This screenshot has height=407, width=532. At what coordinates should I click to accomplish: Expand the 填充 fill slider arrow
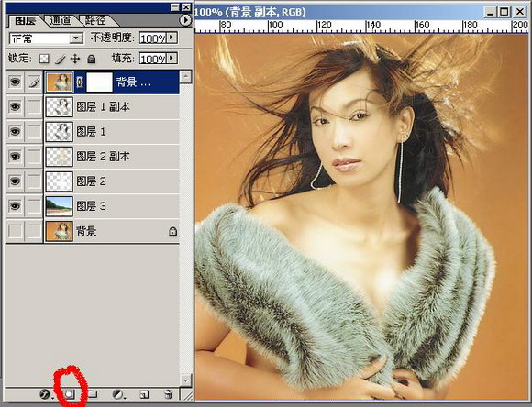172,59
